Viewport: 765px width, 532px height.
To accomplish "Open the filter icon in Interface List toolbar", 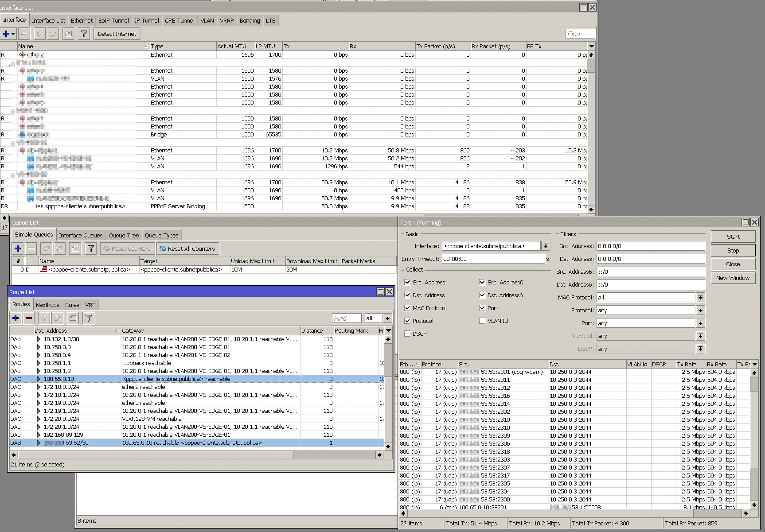I will tap(84, 34).
